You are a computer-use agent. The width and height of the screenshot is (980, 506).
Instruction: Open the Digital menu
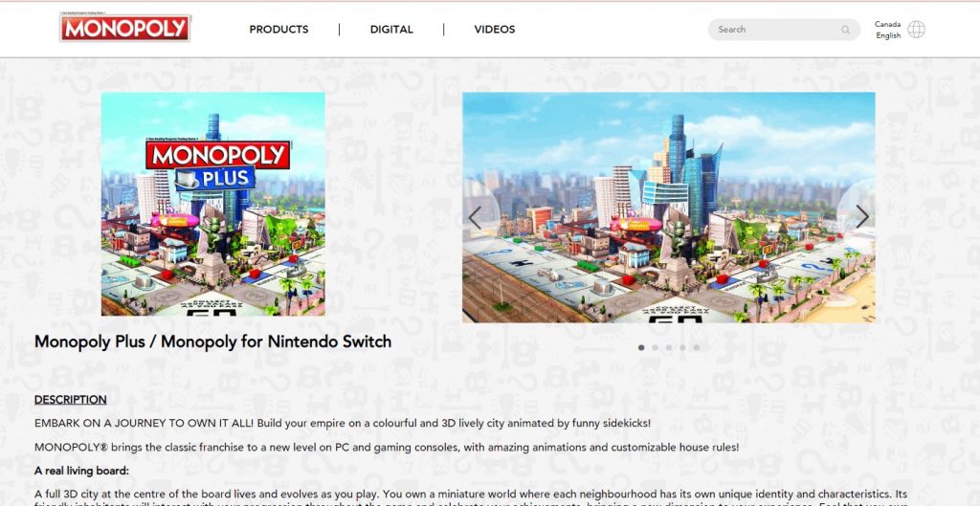point(391,30)
